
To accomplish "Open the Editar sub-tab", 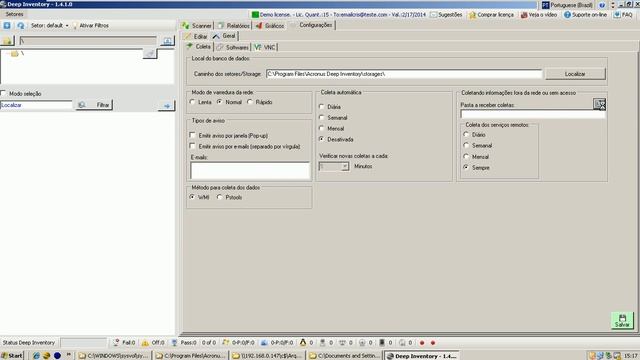I will (x=196, y=36).
